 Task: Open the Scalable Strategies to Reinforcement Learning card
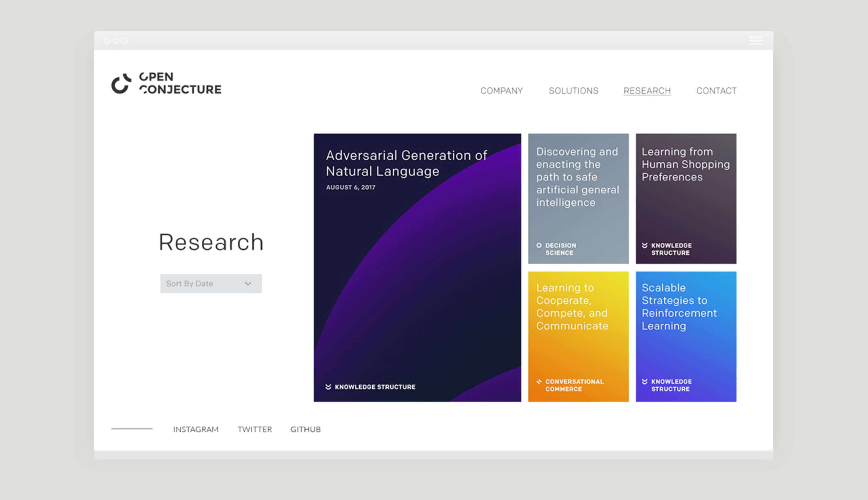coord(686,336)
